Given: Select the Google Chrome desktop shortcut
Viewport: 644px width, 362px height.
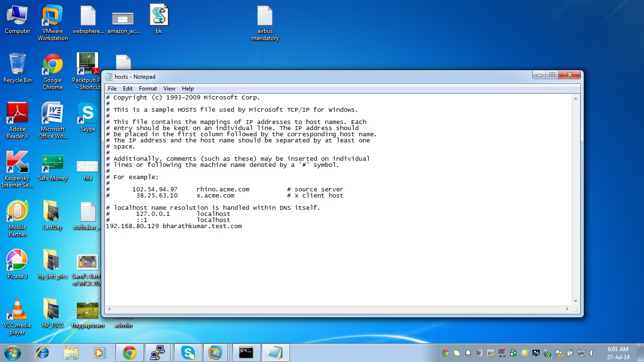Looking at the screenshot, I should pyautogui.click(x=53, y=72).
